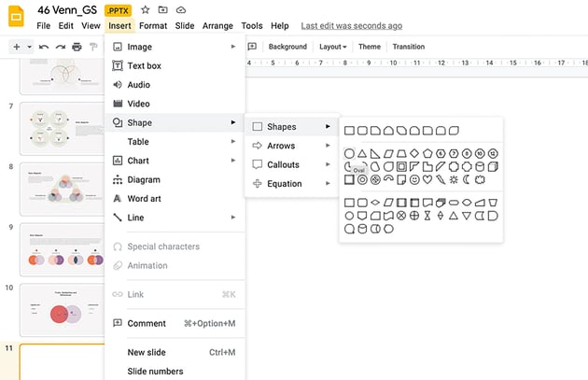Pick the smiley face shape
The height and width of the screenshot is (380, 588).
[x=414, y=179]
